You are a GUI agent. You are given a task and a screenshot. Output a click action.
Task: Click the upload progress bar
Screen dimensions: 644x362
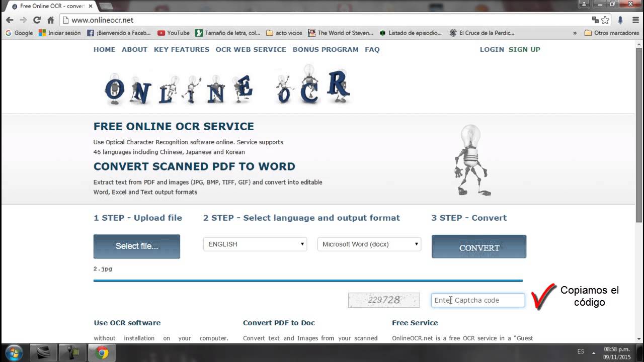(308, 281)
